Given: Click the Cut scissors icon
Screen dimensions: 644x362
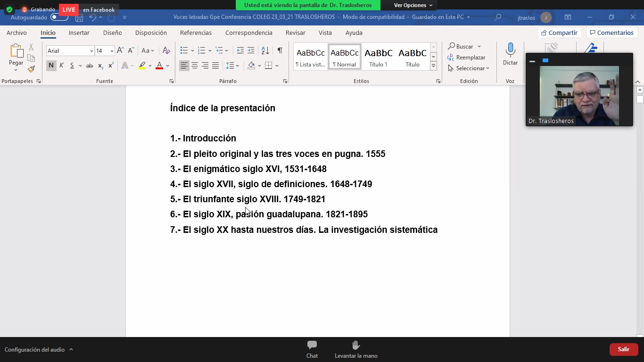Looking at the screenshot, I should [31, 47].
